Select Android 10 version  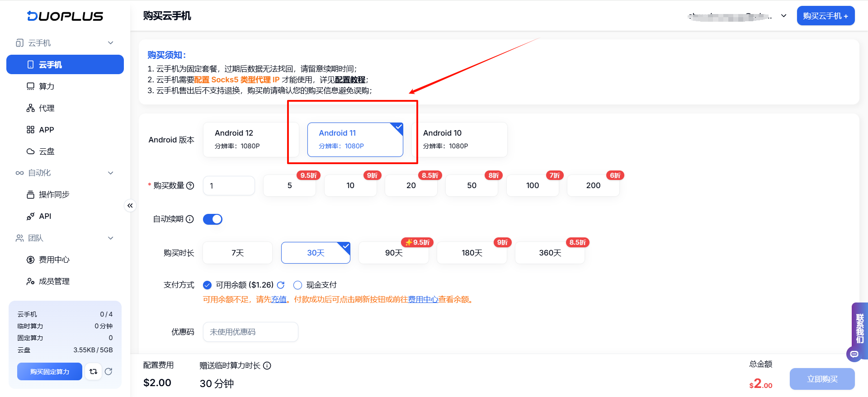tap(459, 140)
